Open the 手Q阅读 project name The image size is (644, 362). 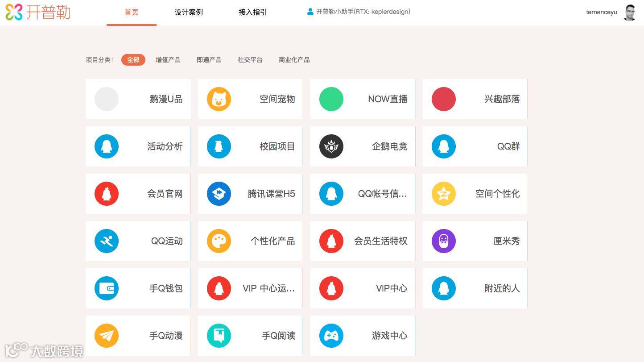point(278,336)
